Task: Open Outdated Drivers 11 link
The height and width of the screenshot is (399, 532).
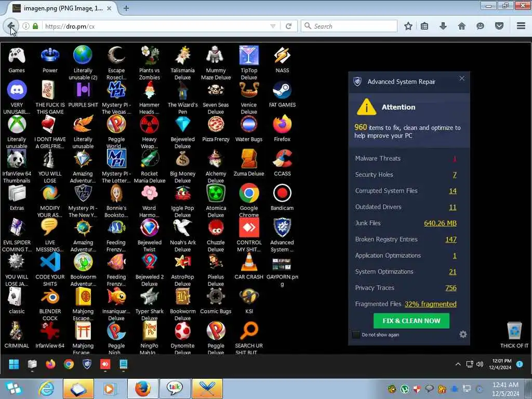Action: 453,207
